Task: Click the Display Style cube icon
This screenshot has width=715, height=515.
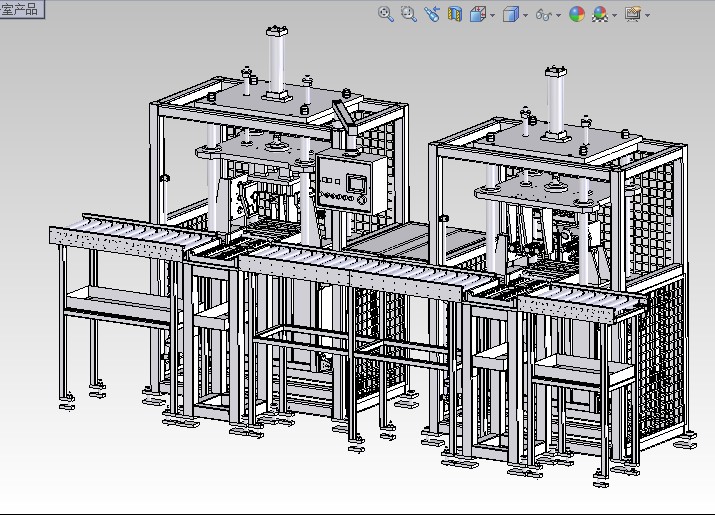Action: pos(510,14)
